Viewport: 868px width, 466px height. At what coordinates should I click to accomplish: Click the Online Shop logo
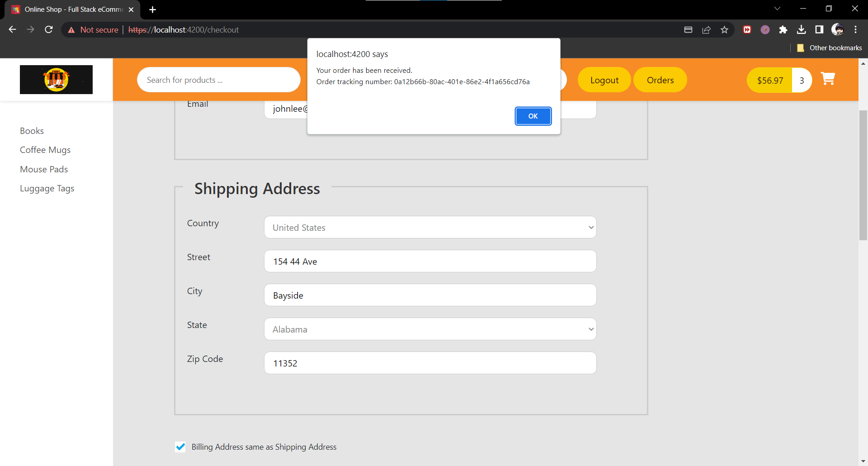coord(56,79)
